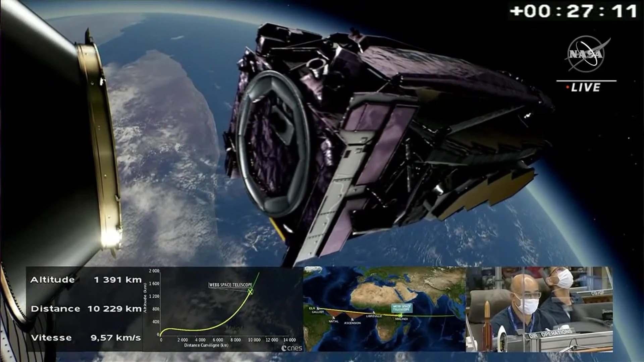Click the Vitesse readout 9,57 km/s

pos(116,338)
